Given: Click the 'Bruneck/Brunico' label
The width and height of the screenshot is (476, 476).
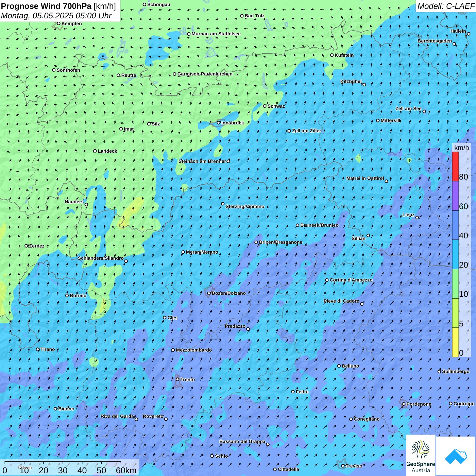Looking at the screenshot, I should tap(319, 225).
